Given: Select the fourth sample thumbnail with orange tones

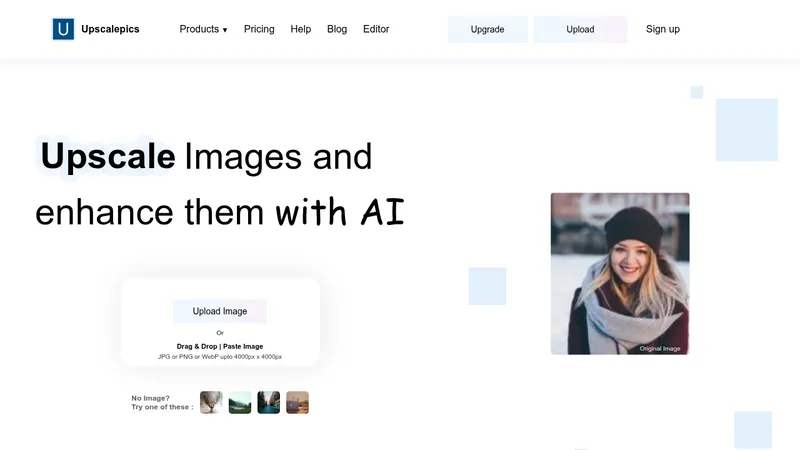Looking at the screenshot, I should click(x=297, y=403).
